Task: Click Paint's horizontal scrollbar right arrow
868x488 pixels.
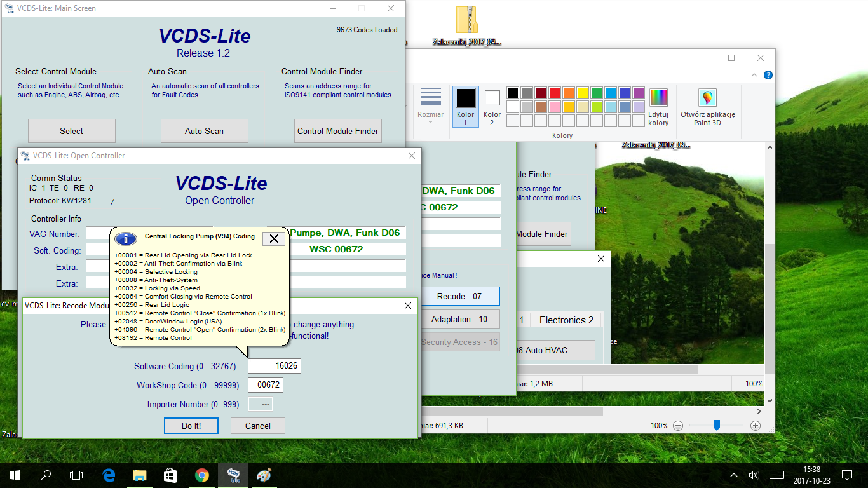Action: click(761, 412)
